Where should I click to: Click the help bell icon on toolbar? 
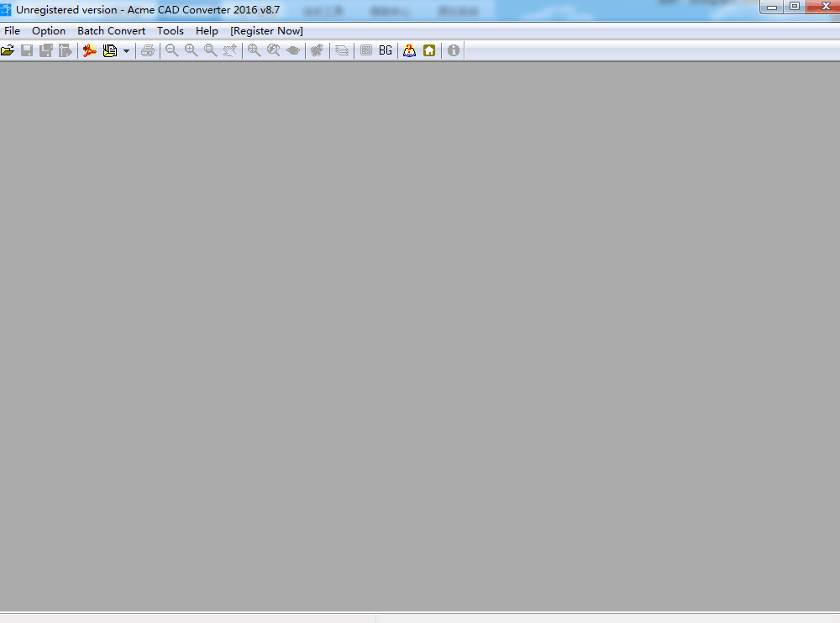pos(409,50)
